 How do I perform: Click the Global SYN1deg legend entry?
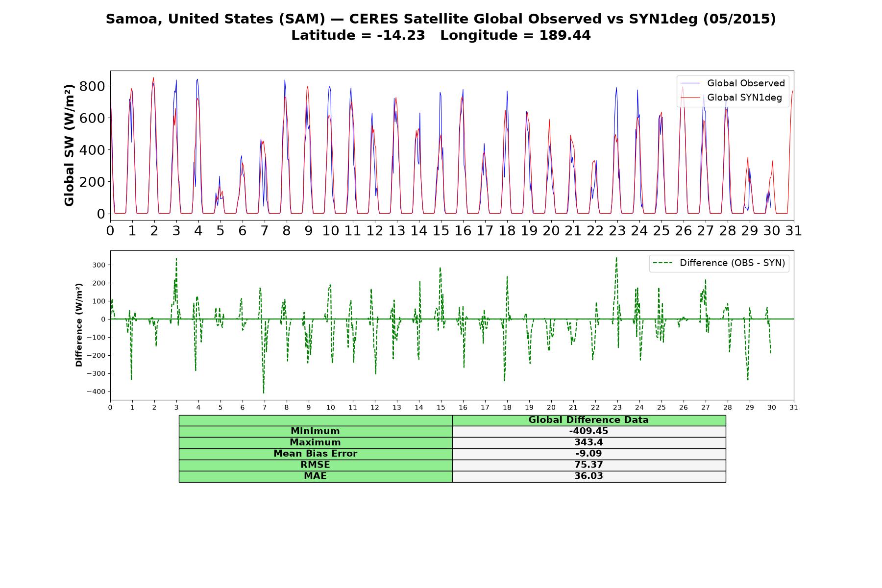coord(731,98)
